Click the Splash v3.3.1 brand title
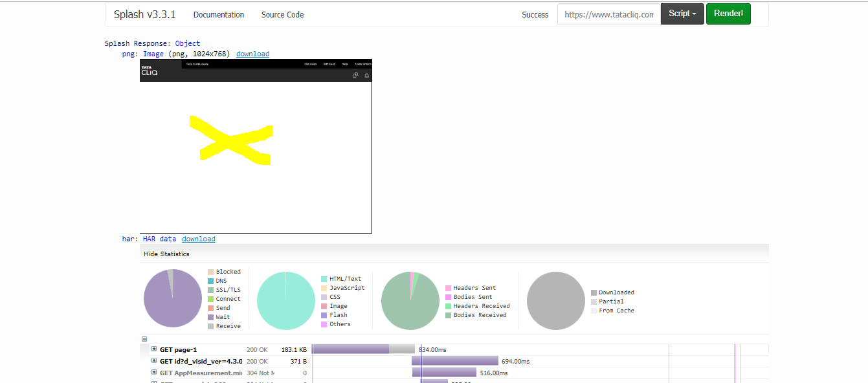Screen dimensions: 868x383 click(x=144, y=14)
